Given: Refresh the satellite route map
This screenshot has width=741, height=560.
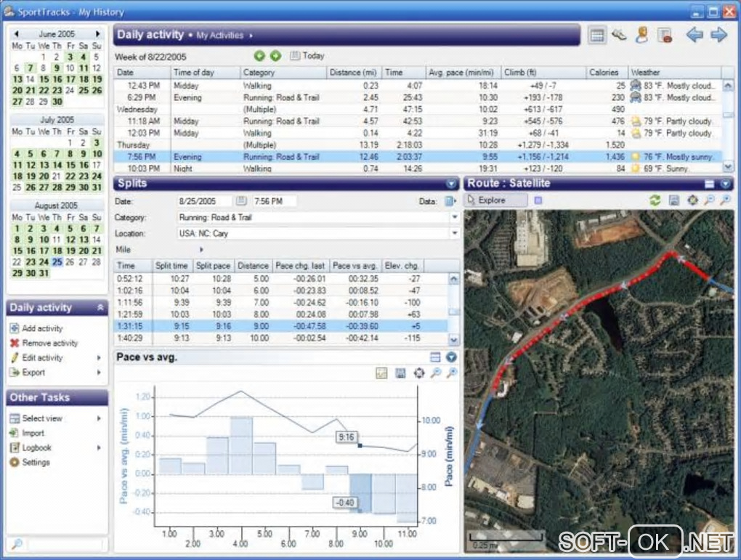Looking at the screenshot, I should [x=655, y=200].
